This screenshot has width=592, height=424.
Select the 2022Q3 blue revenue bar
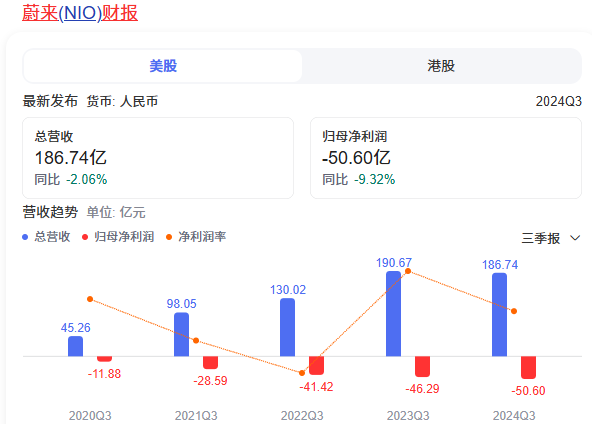coord(287,327)
